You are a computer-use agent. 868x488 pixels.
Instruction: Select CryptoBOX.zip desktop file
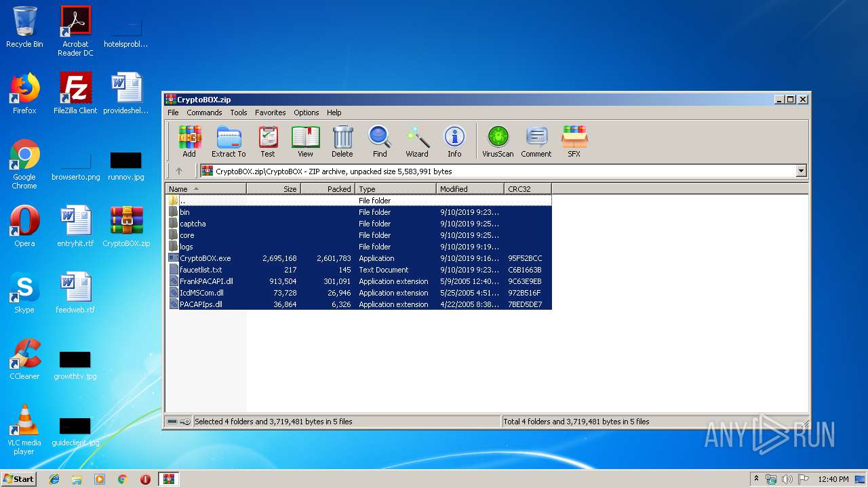126,226
